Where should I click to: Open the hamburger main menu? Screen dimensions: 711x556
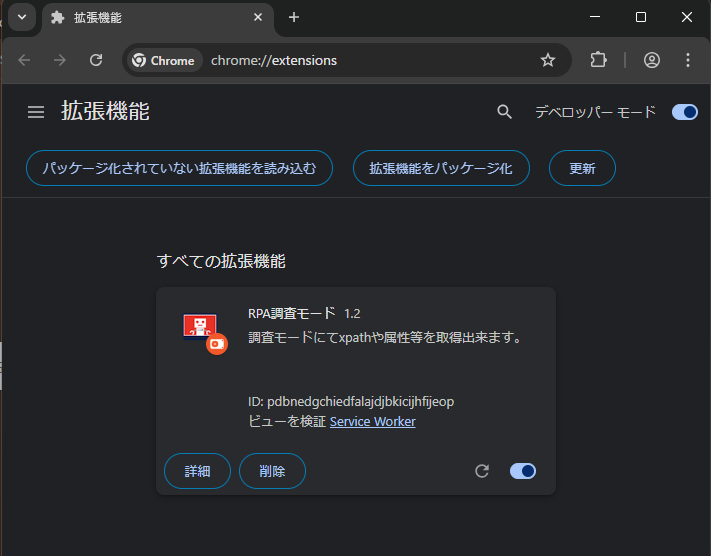tap(36, 112)
